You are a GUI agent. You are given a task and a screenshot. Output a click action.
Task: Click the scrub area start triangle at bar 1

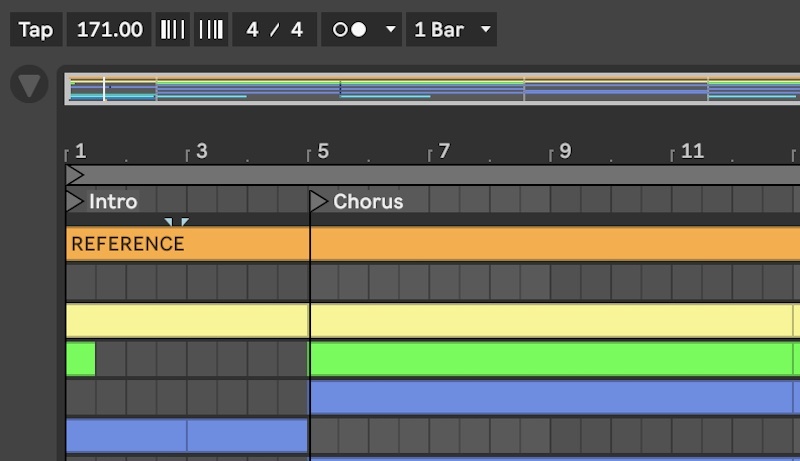coord(75,175)
